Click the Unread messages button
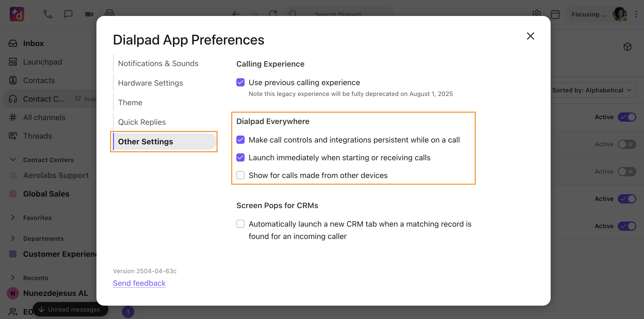 [70, 309]
